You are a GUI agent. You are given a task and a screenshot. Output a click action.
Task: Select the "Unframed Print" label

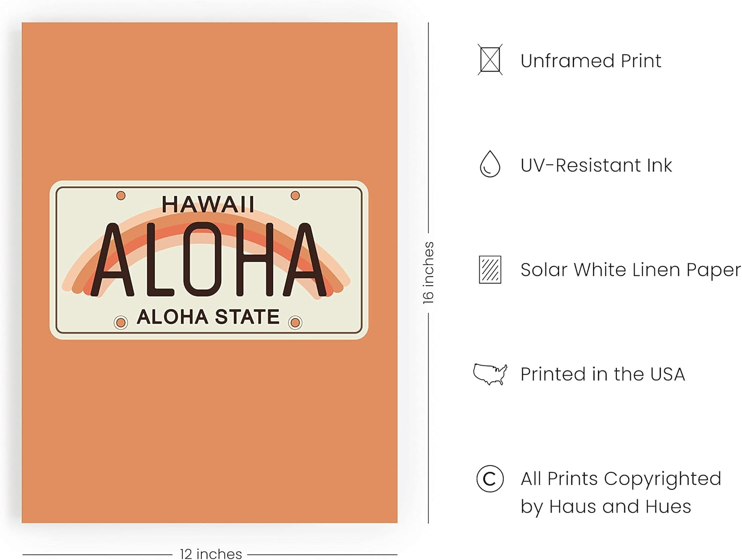coord(591,61)
